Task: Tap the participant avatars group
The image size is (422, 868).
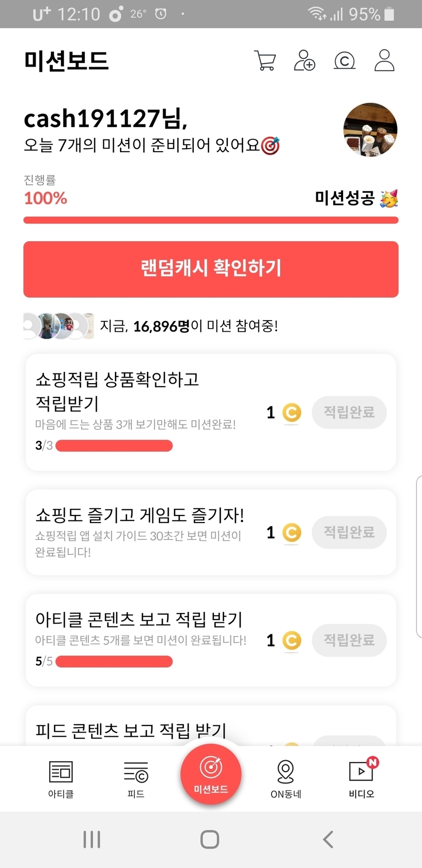Action: pos(58,326)
